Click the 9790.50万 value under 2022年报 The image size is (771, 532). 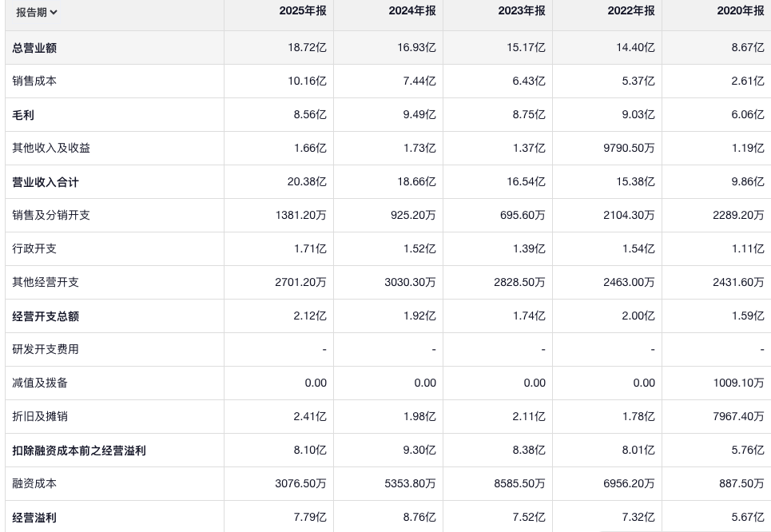coord(626,149)
